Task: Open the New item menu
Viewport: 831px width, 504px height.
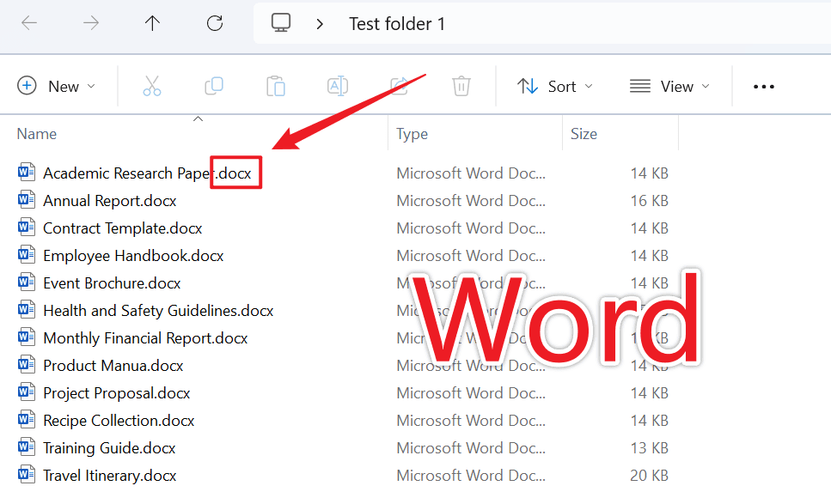Action: tap(56, 86)
